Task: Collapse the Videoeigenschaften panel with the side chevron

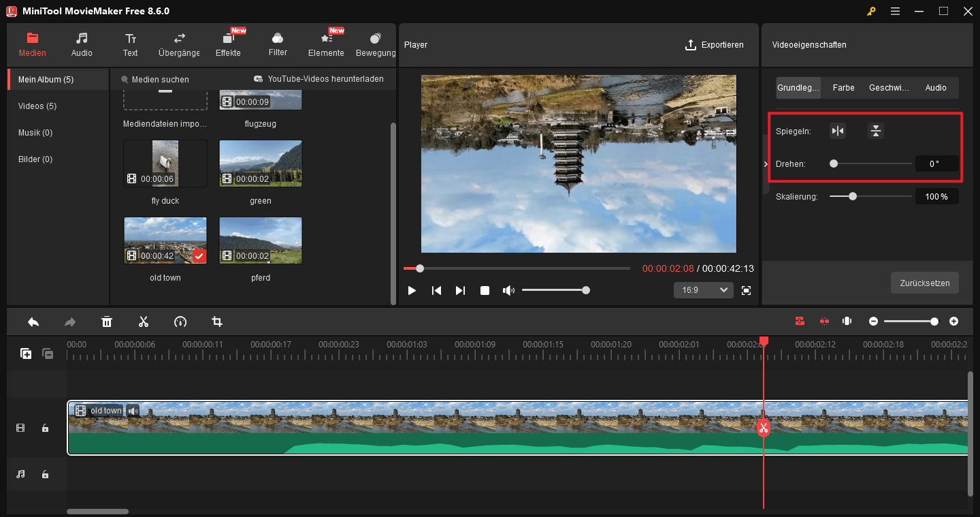Action: [765, 163]
